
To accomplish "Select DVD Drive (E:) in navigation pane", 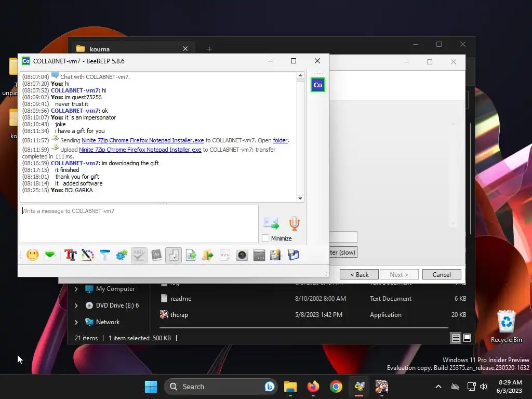I will [x=112, y=305].
